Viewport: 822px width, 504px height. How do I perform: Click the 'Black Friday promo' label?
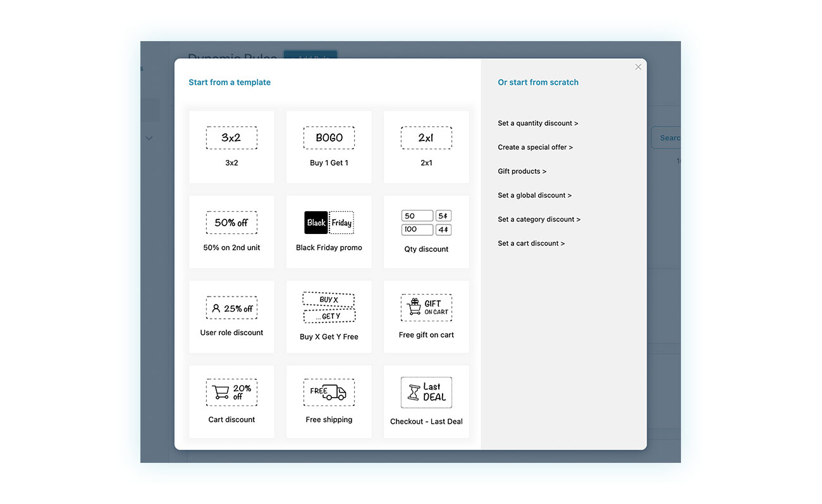click(329, 248)
